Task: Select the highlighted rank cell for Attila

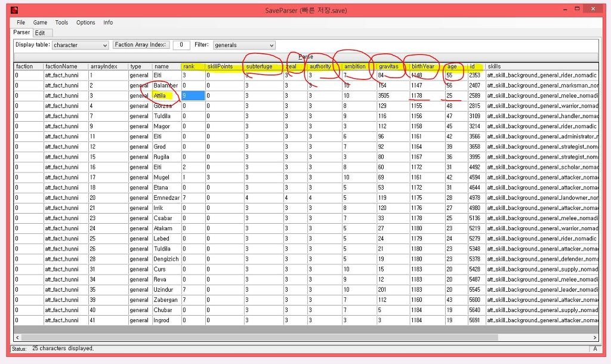Action: coord(193,95)
